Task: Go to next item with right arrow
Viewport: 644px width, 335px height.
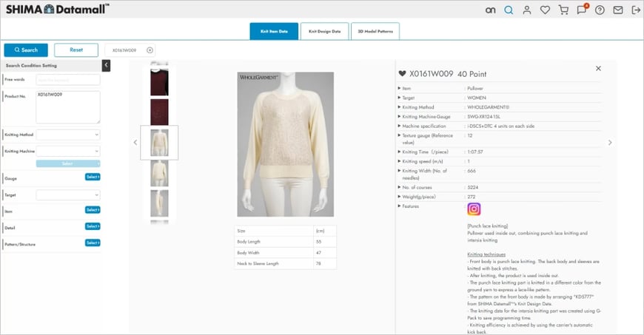Action: [610, 143]
